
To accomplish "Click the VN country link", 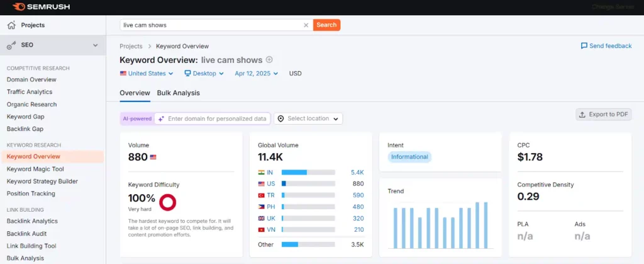I will click(x=270, y=230).
